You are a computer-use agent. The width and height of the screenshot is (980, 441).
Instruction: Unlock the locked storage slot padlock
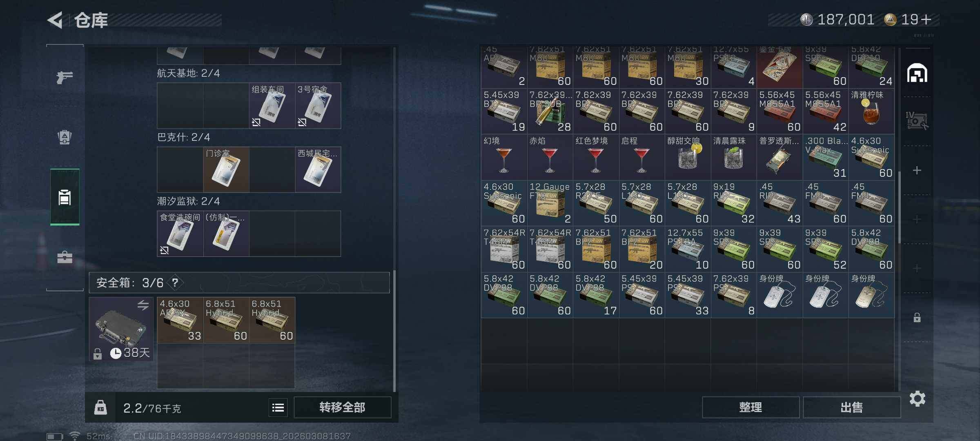917,317
